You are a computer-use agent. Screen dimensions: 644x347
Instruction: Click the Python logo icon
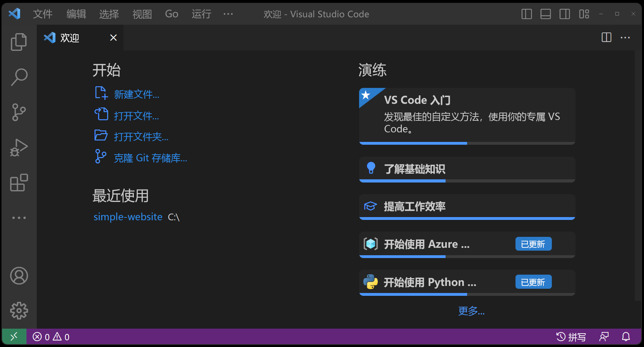(x=371, y=282)
